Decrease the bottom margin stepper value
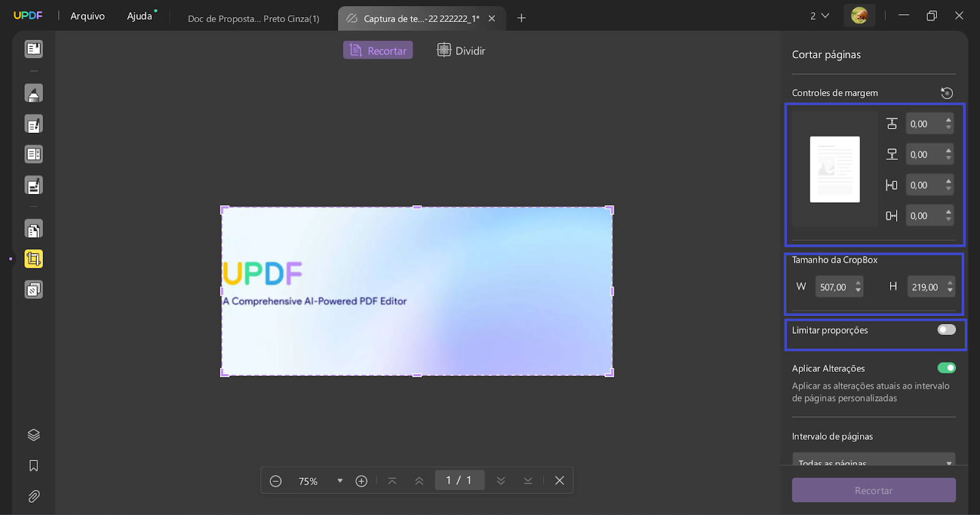This screenshot has height=515, width=980. tap(949, 158)
